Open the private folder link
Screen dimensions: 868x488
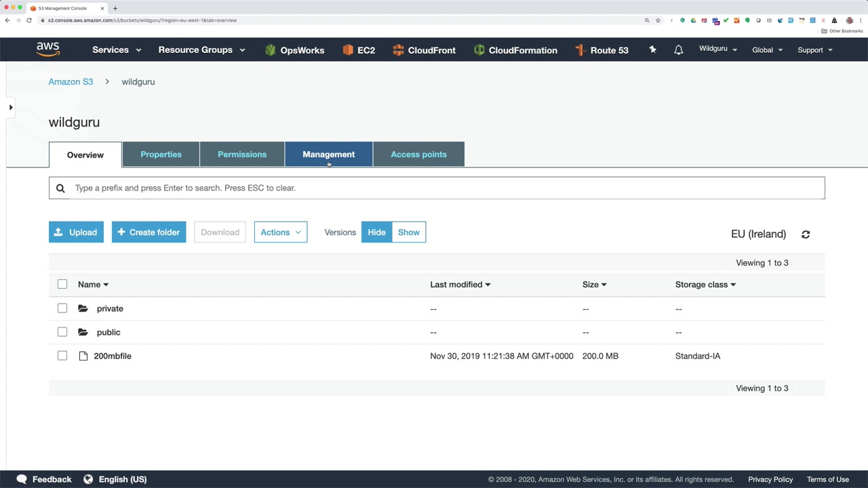110,308
